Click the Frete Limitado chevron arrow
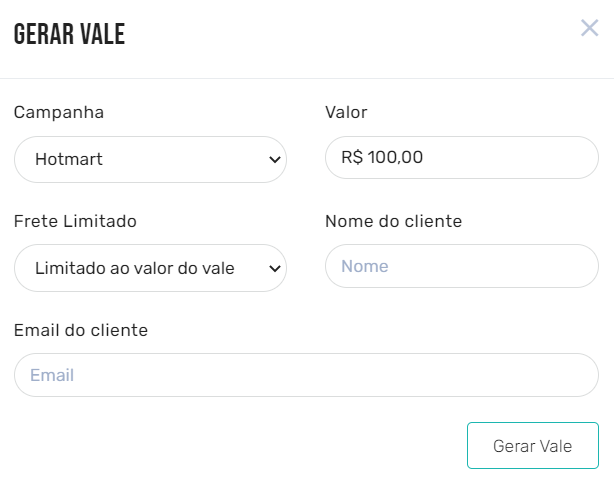Screen dimensions: 614x482 pyautogui.click(x=274, y=268)
